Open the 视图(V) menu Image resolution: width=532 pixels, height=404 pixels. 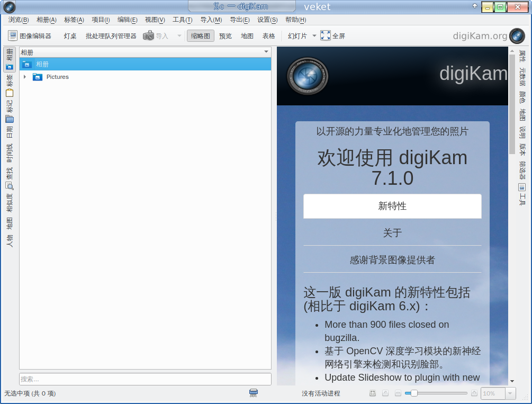155,20
